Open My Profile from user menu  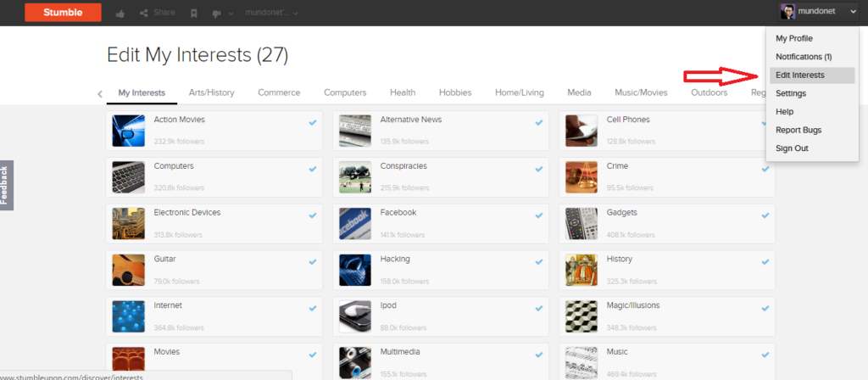(793, 39)
